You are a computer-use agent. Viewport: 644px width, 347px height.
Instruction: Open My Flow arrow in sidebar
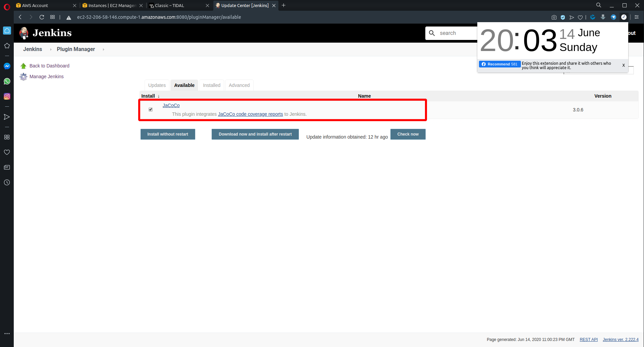tap(7, 117)
